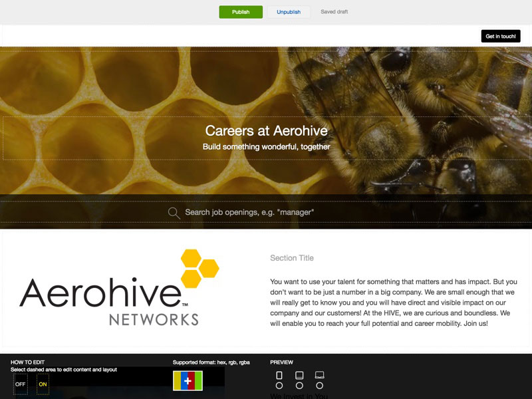Image resolution: width=532 pixels, height=399 pixels.
Task: Turn editing mode OFF
Action: tap(21, 384)
